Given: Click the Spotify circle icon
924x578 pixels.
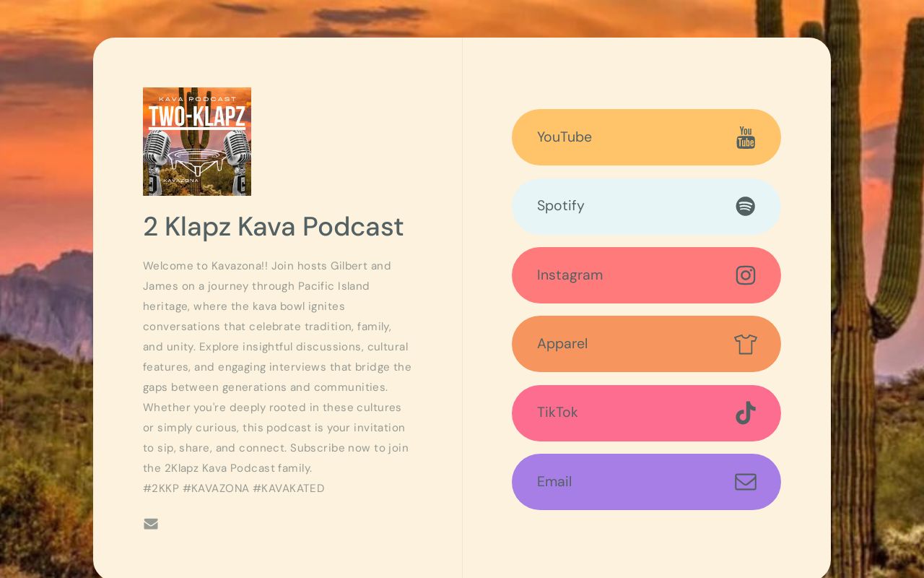Looking at the screenshot, I should (x=745, y=206).
